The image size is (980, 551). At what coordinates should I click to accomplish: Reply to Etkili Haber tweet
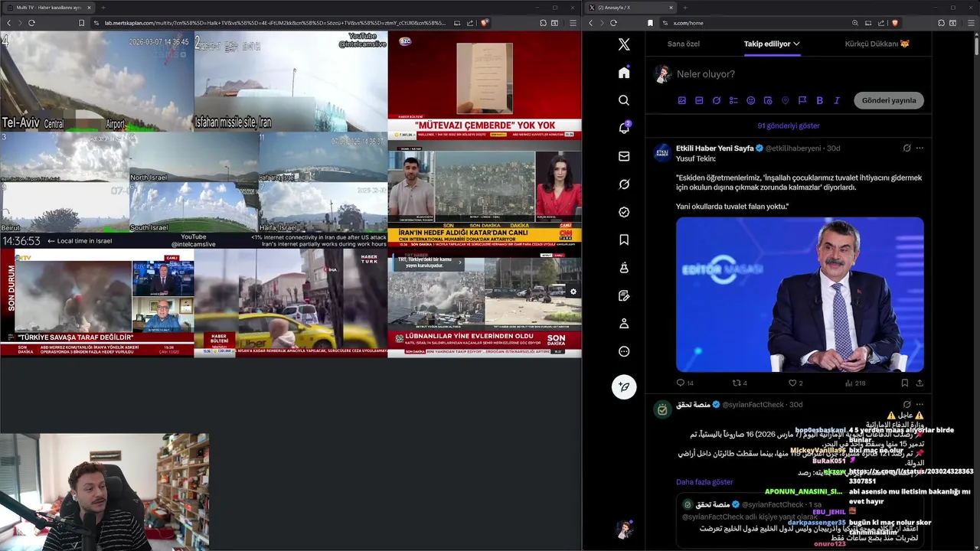coord(681,383)
